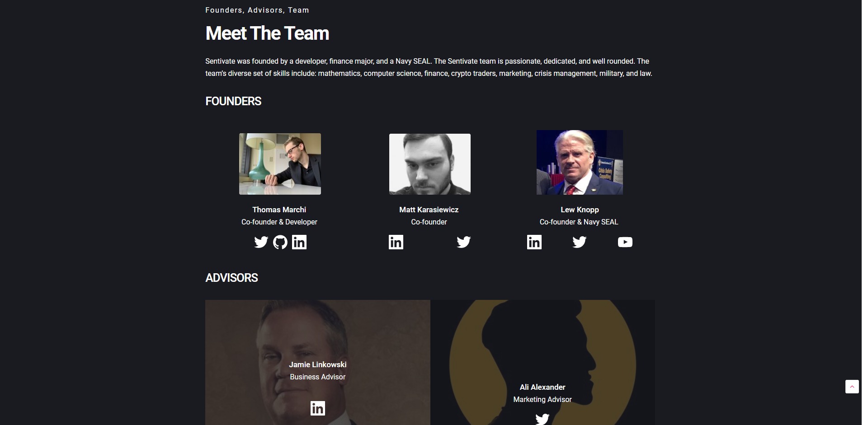Open Matt Karasiewicz's LinkedIn icon
This screenshot has width=868, height=425.
[396, 242]
